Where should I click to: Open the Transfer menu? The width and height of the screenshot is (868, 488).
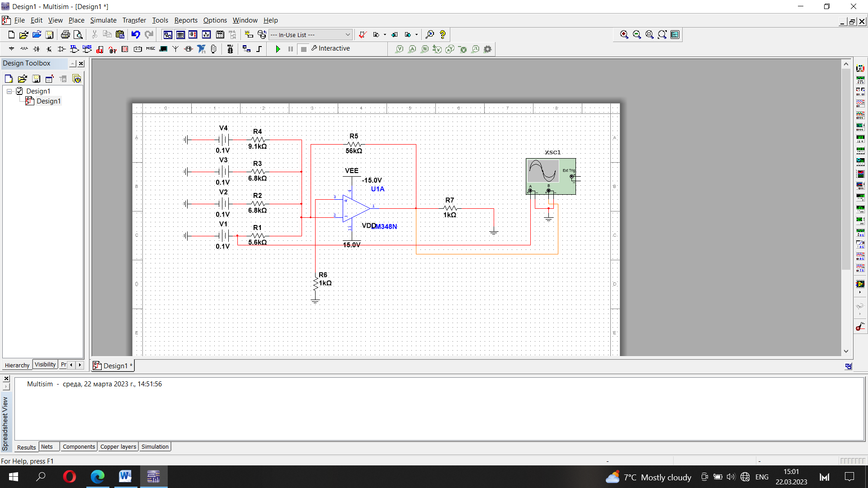[x=134, y=20]
